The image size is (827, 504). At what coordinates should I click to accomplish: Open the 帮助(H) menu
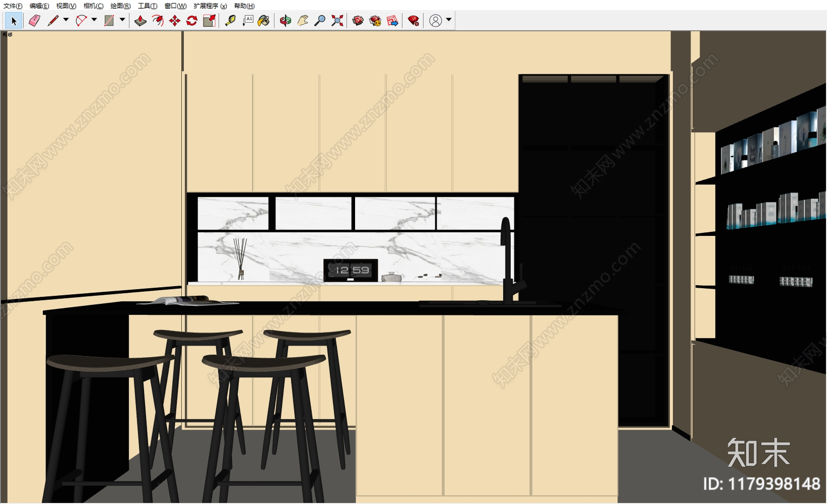coord(244,6)
